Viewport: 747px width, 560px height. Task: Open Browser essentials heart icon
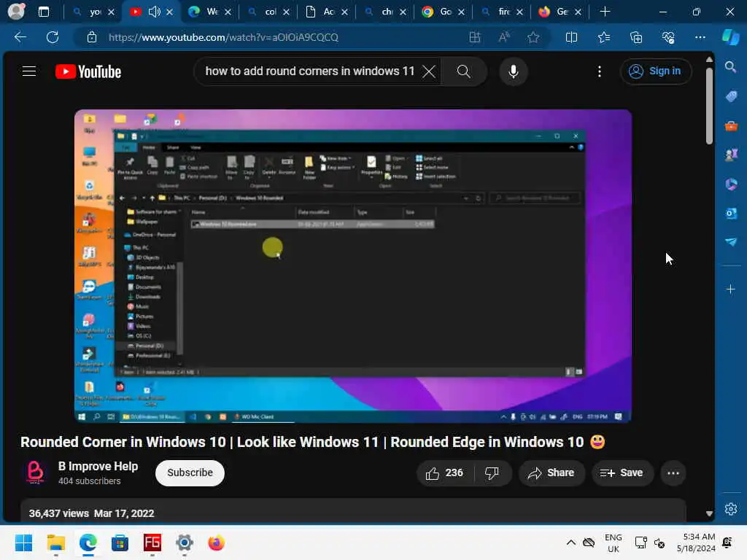click(x=668, y=37)
